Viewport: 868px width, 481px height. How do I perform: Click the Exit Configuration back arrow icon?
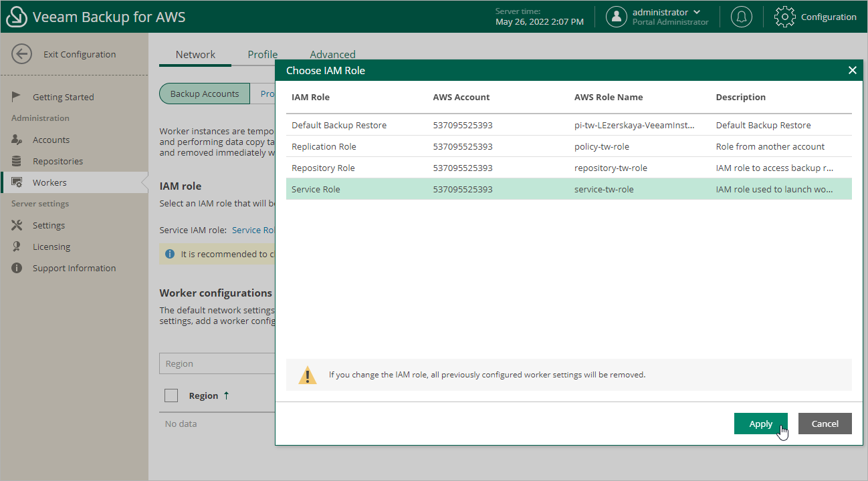point(22,54)
